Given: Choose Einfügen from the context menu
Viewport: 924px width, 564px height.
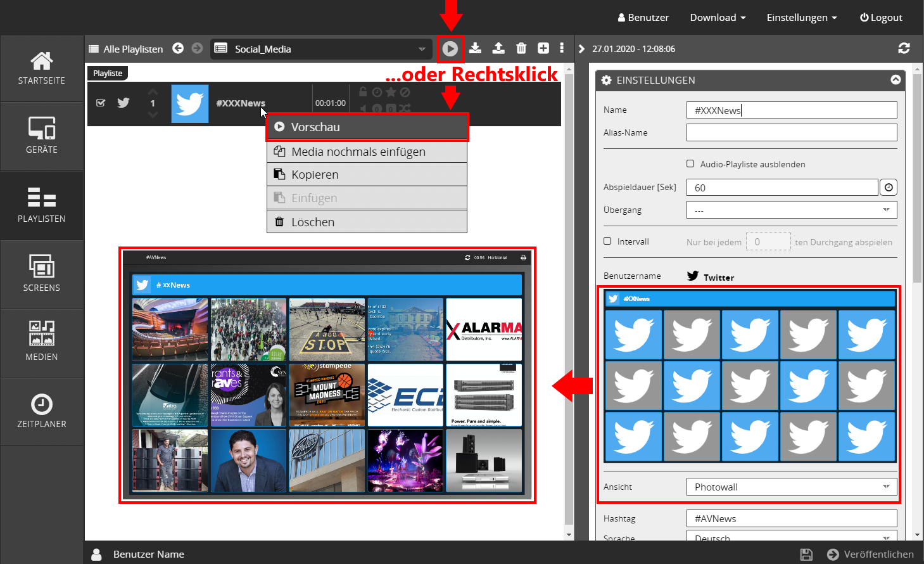Looking at the screenshot, I should pyautogui.click(x=367, y=198).
